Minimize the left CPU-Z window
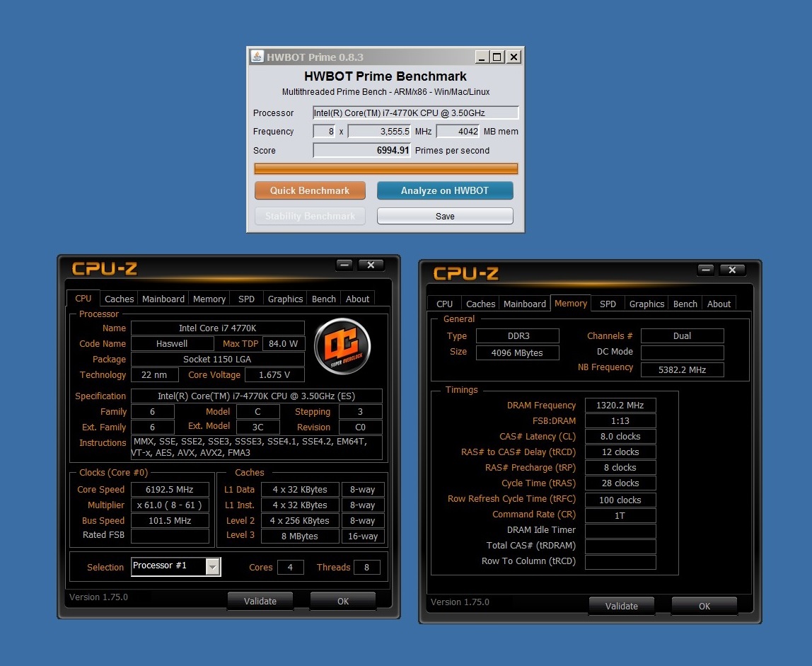The height and width of the screenshot is (666, 812). pos(344,265)
